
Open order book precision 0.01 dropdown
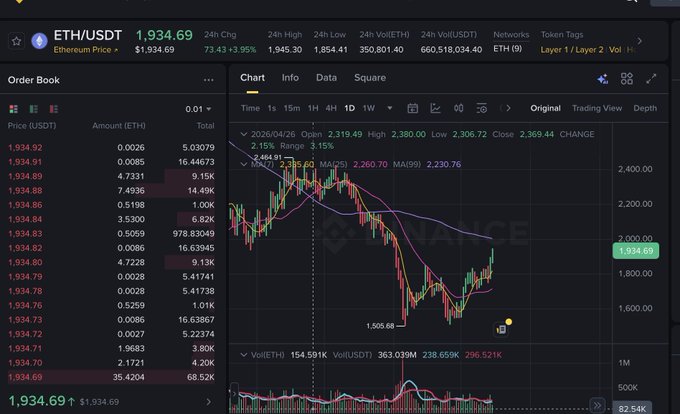[x=198, y=109]
